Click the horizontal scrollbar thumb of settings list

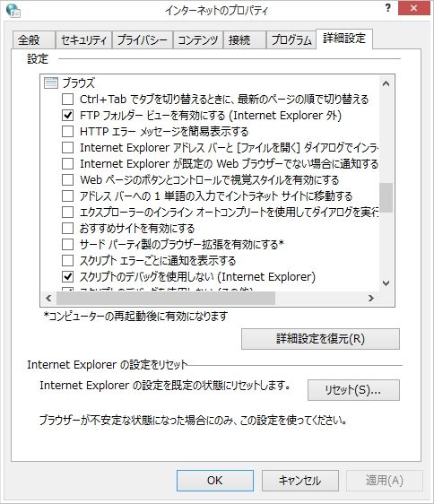point(166,299)
